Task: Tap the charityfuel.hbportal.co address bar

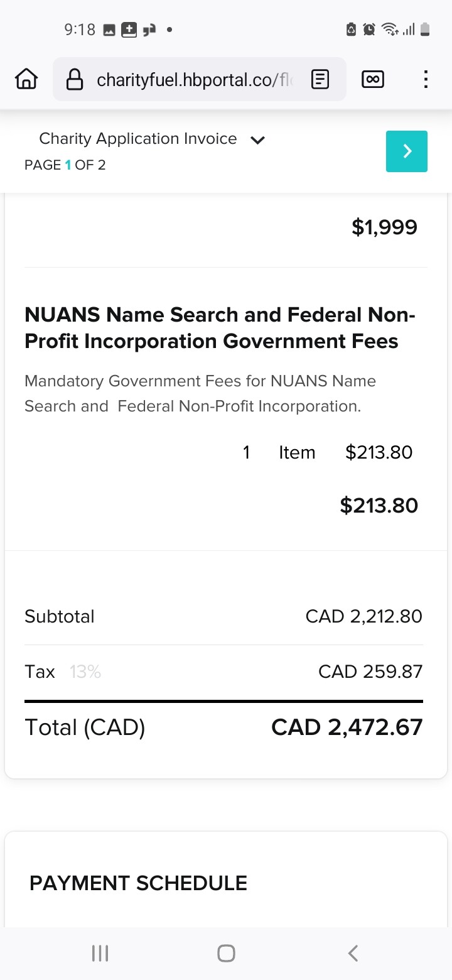Action: [x=193, y=80]
